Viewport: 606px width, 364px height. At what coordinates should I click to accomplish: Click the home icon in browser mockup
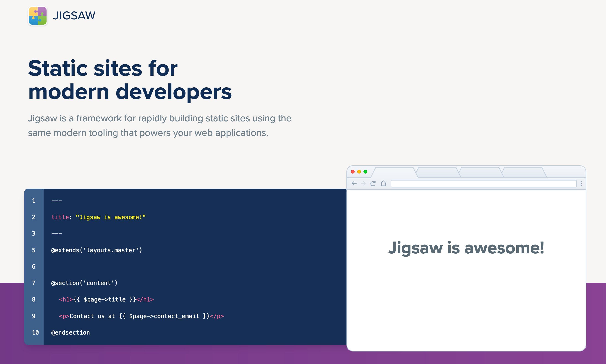tap(383, 183)
